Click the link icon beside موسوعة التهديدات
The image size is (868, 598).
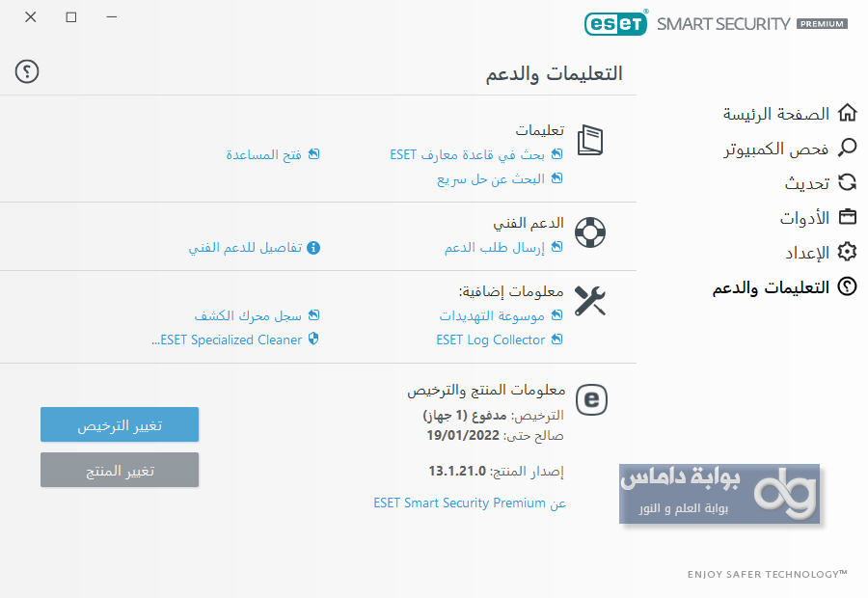556,315
